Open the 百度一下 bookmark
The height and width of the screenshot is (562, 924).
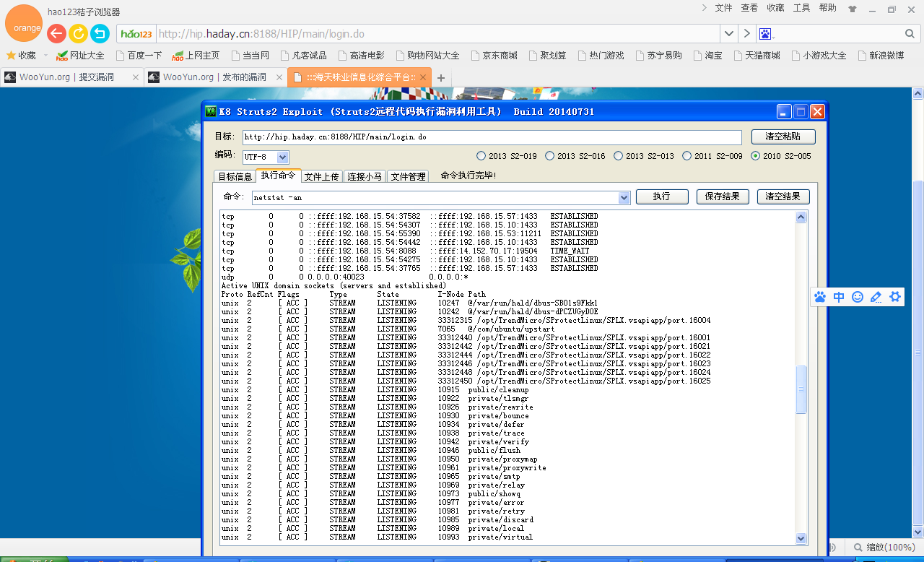click(139, 56)
